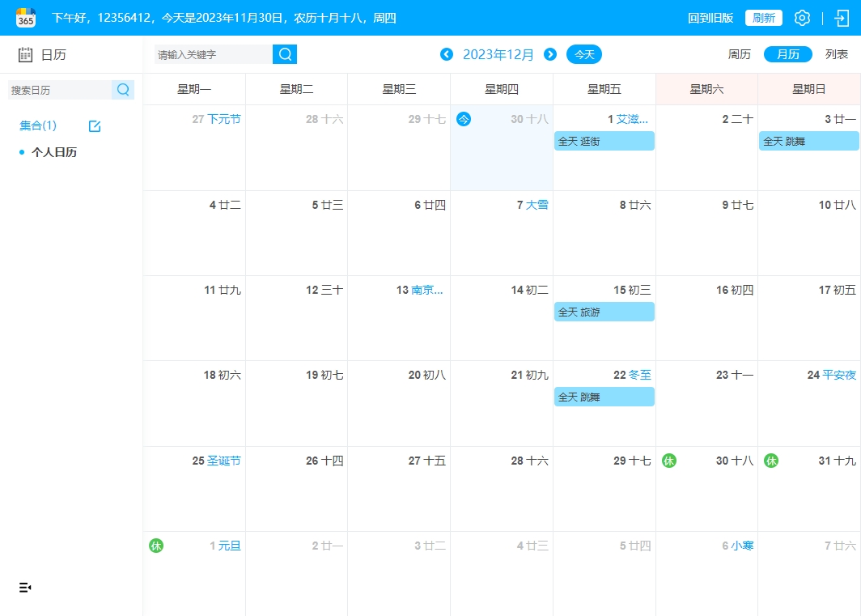
Task: Click the edit collection pencil icon
Action: tap(95, 126)
